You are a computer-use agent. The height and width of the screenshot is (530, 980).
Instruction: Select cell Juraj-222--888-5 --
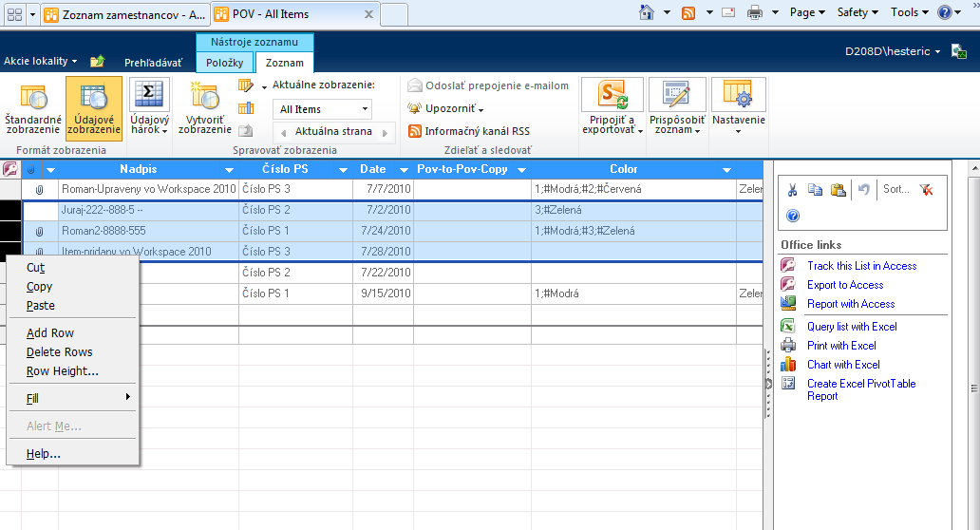pyautogui.click(x=149, y=211)
